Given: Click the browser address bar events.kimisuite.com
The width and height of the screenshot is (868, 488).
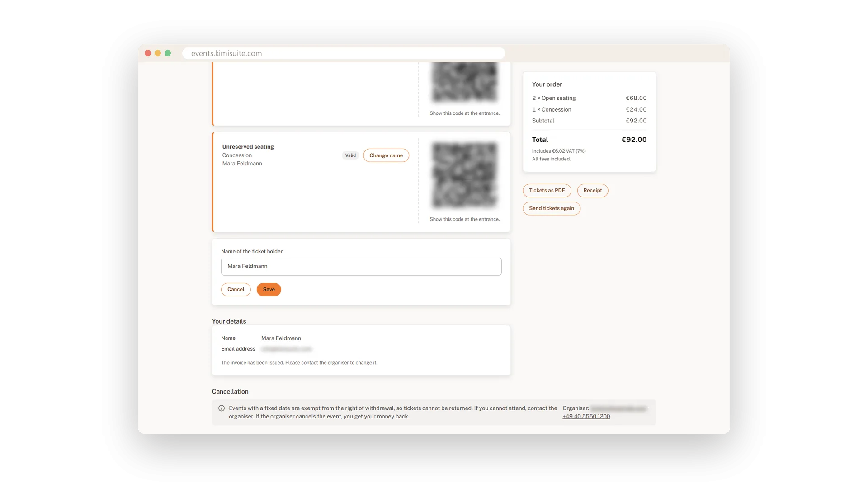Looking at the screenshot, I should point(344,53).
